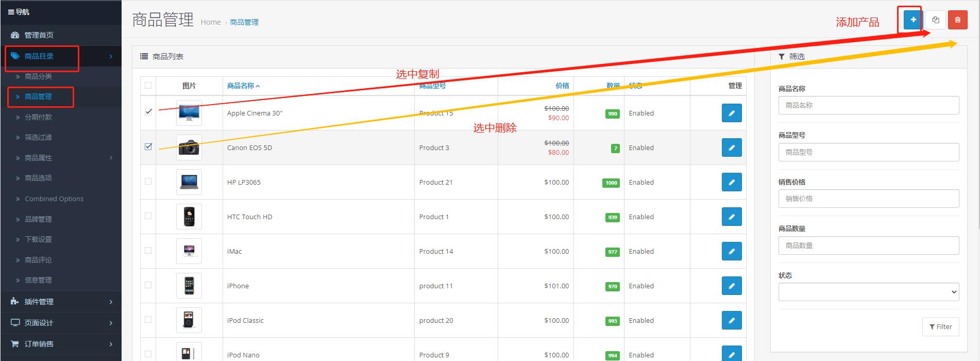The height and width of the screenshot is (361, 980).
Task: Expand the 插件管理 sidebar menu
Action: tap(61, 302)
